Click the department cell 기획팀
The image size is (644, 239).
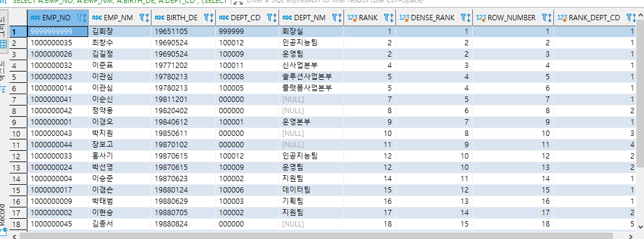click(311, 201)
